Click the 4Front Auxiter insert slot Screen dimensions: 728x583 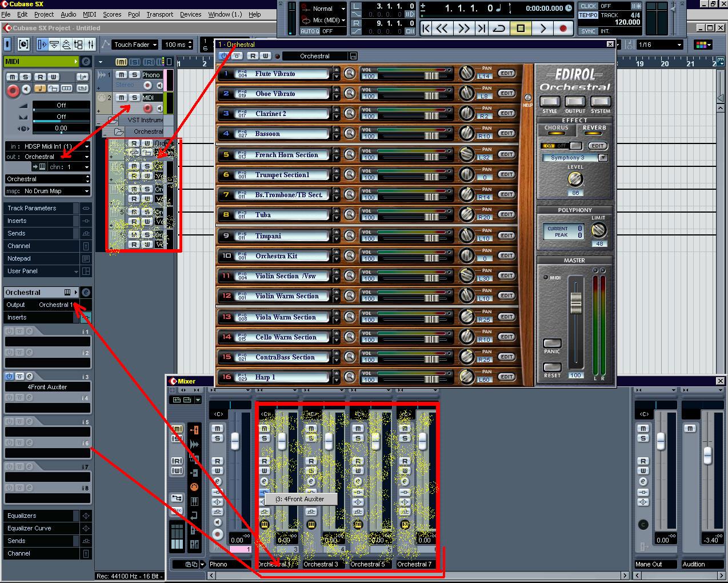tap(47, 387)
